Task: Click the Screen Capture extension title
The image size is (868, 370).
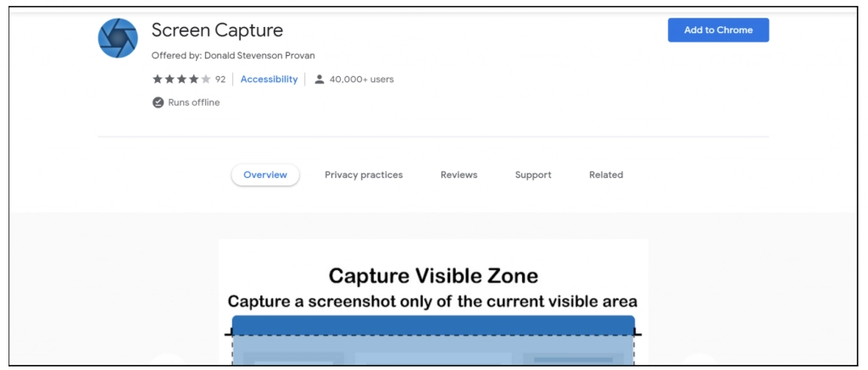Action: pos(217,30)
